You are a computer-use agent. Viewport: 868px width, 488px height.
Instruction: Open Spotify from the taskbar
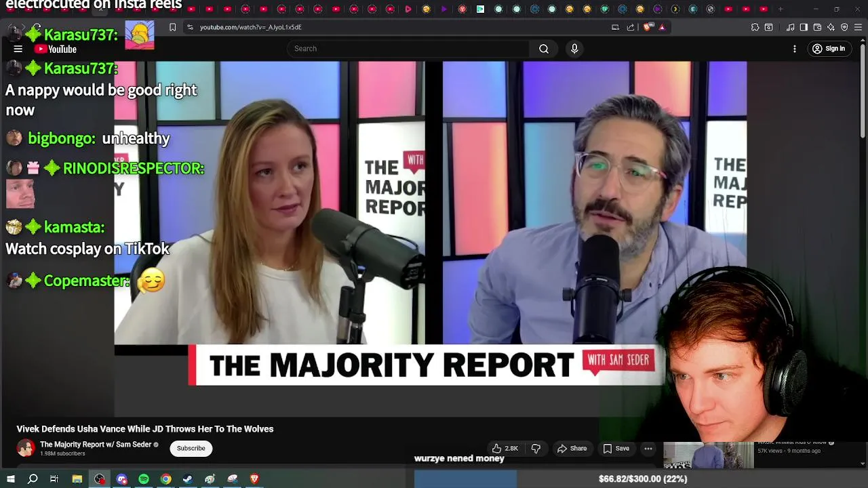pyautogui.click(x=144, y=479)
